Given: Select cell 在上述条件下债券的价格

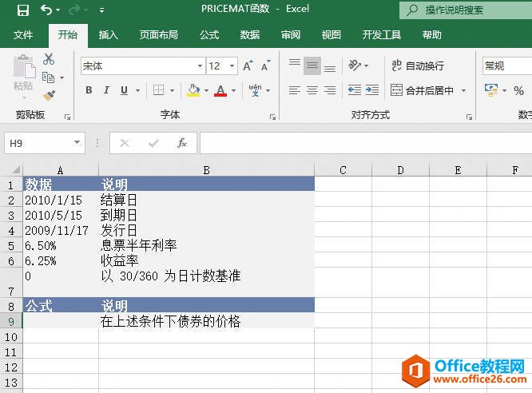Looking at the screenshot, I should click(x=206, y=321).
